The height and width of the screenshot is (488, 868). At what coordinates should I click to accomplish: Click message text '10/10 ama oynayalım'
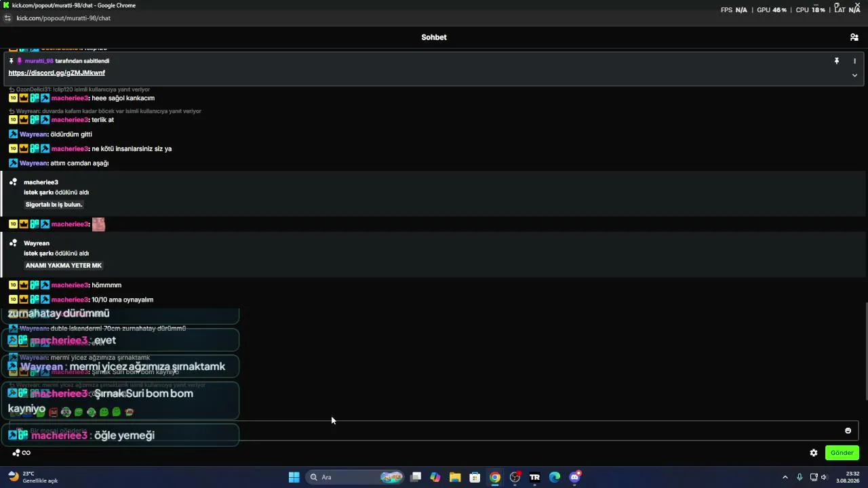pyautogui.click(x=122, y=300)
